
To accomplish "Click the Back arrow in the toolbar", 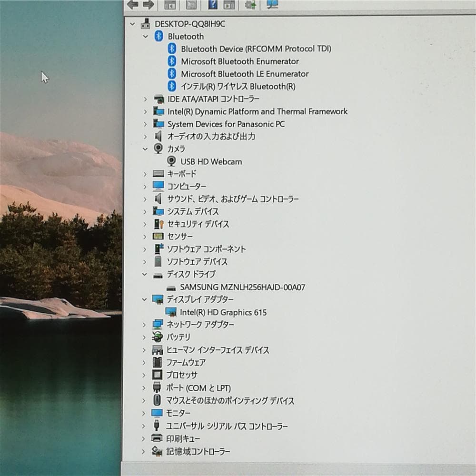I will (133, 5).
